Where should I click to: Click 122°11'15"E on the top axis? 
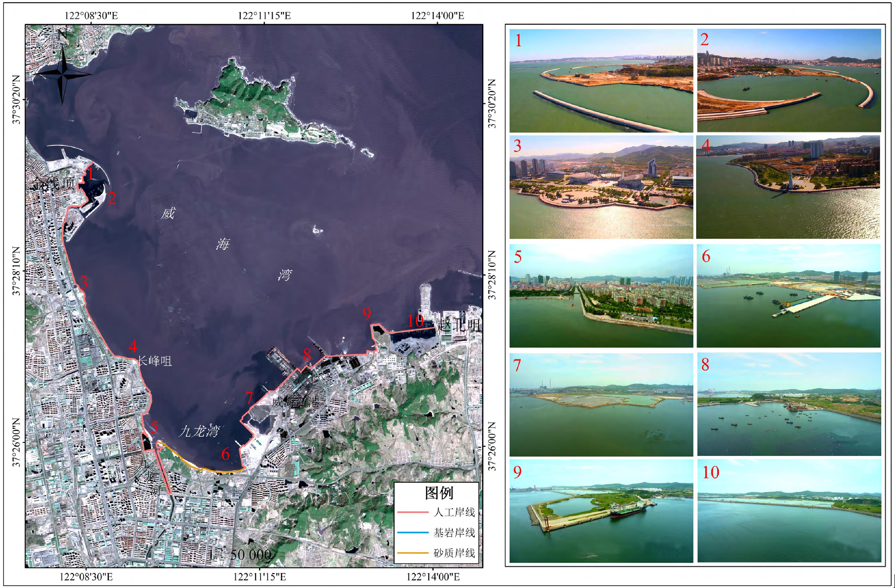264,15
